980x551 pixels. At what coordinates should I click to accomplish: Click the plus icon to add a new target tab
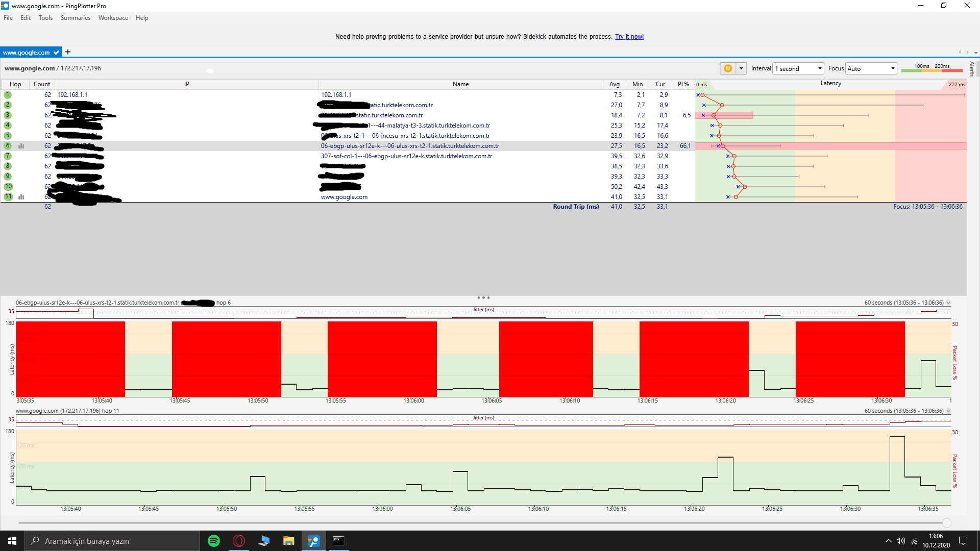(x=68, y=52)
